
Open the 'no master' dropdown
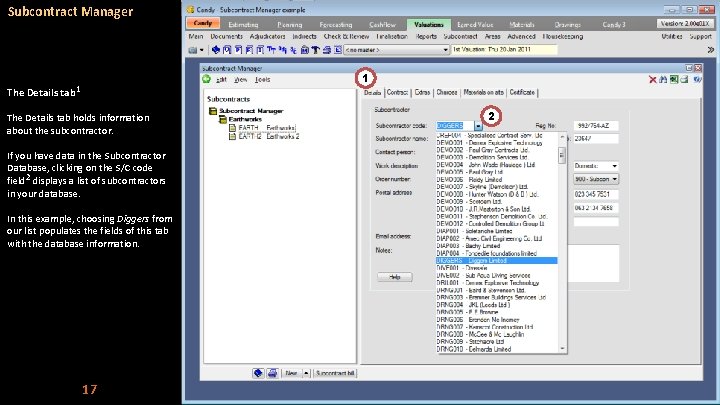tap(396, 50)
